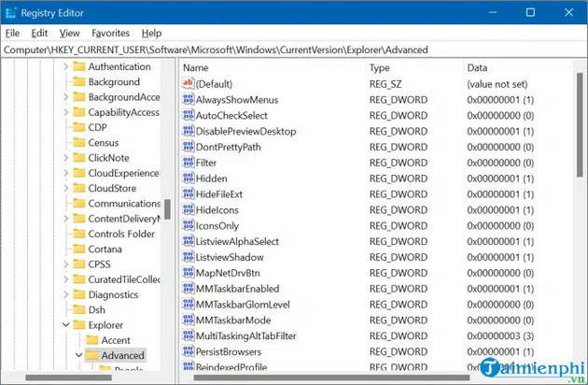
Task: Collapse the Advanced key
Action: click(78, 355)
